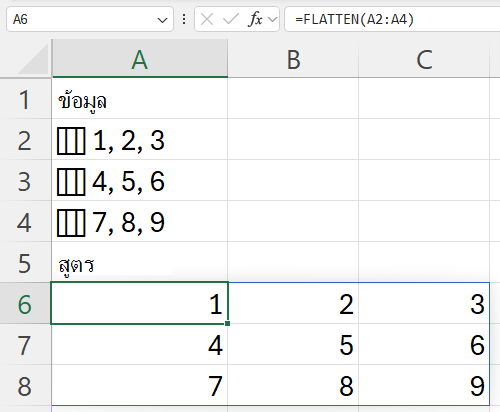The height and width of the screenshot is (412, 500).
Task: Select column A header
Action: tap(140, 59)
